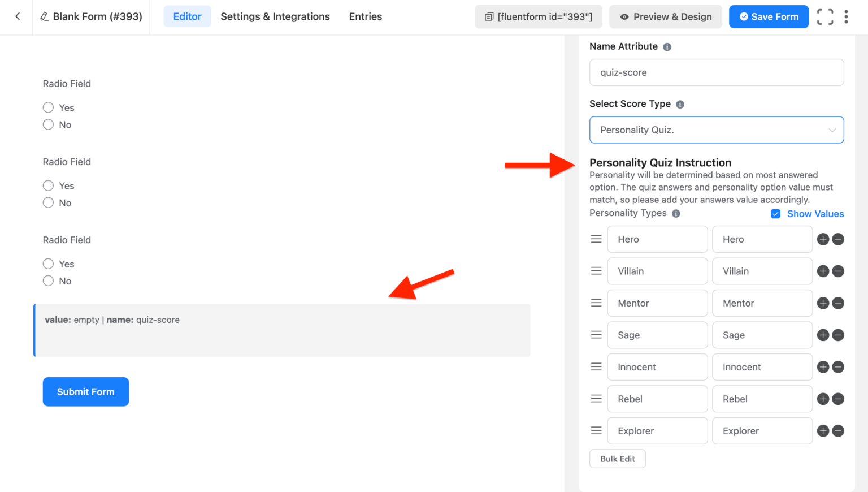Add a row after Explorer

[x=823, y=431]
